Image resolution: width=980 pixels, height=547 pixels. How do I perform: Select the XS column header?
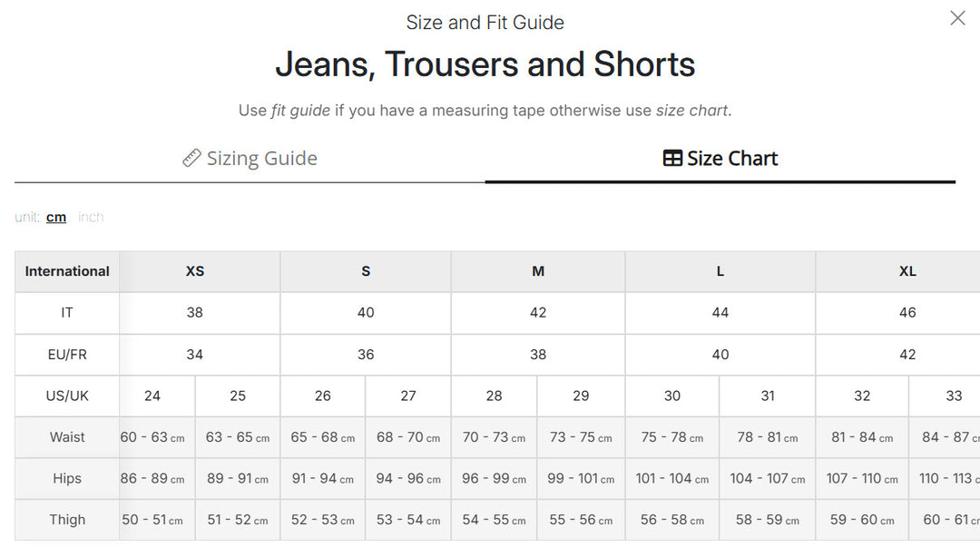[195, 271]
